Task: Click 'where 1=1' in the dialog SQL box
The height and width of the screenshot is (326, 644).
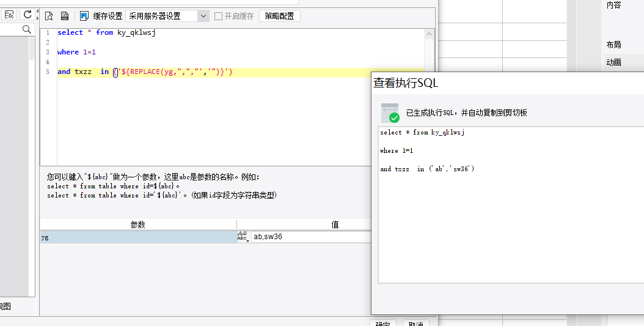Action: [x=397, y=151]
